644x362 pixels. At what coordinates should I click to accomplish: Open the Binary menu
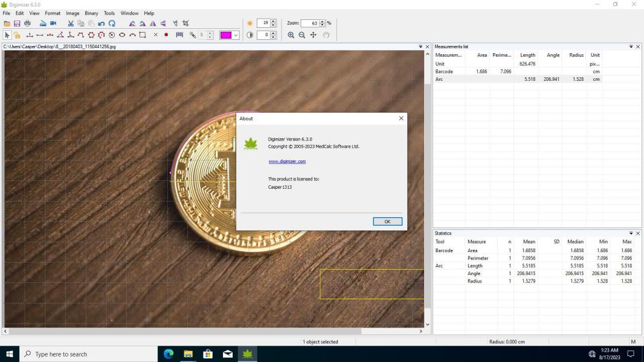(91, 13)
